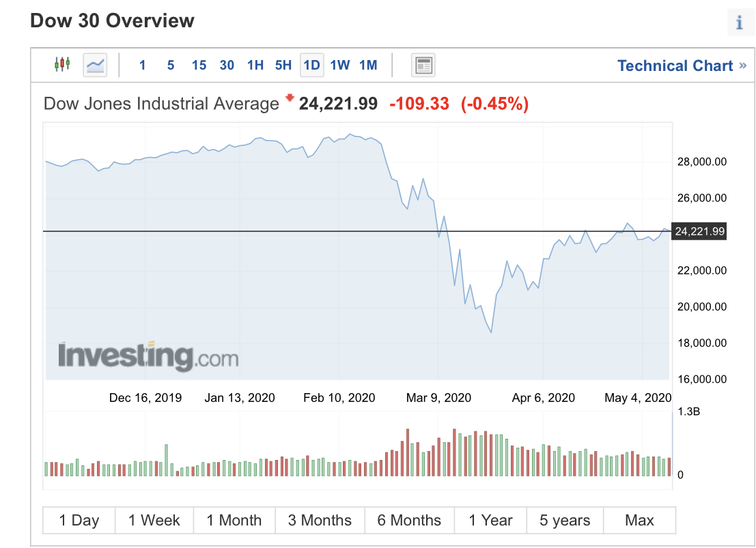Click the 24,221.99 price marker on axis
Viewport: 756px width, 548px height.
(x=699, y=232)
